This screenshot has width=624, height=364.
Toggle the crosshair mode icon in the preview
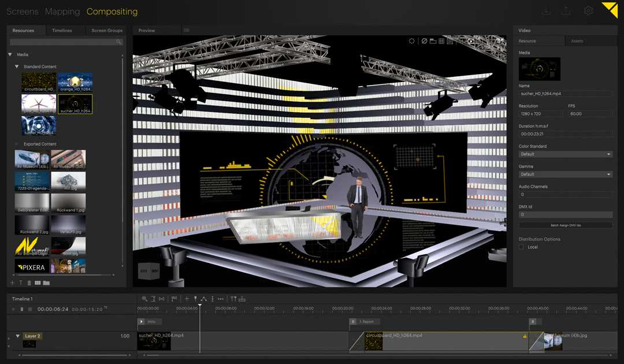(x=413, y=40)
